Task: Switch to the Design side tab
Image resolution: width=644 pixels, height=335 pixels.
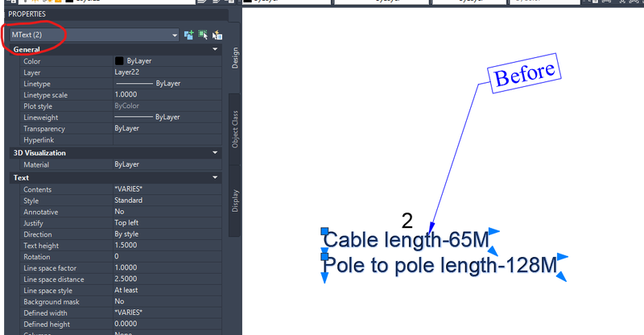Action: click(235, 58)
